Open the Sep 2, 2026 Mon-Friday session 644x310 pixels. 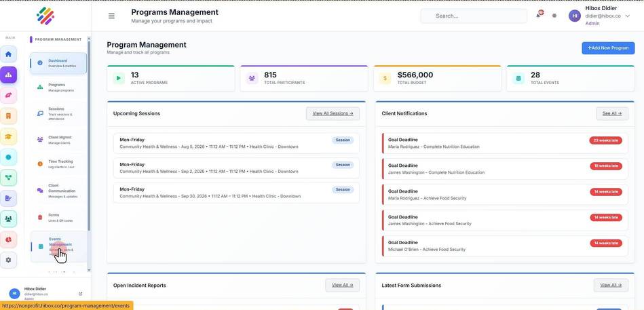236,168
